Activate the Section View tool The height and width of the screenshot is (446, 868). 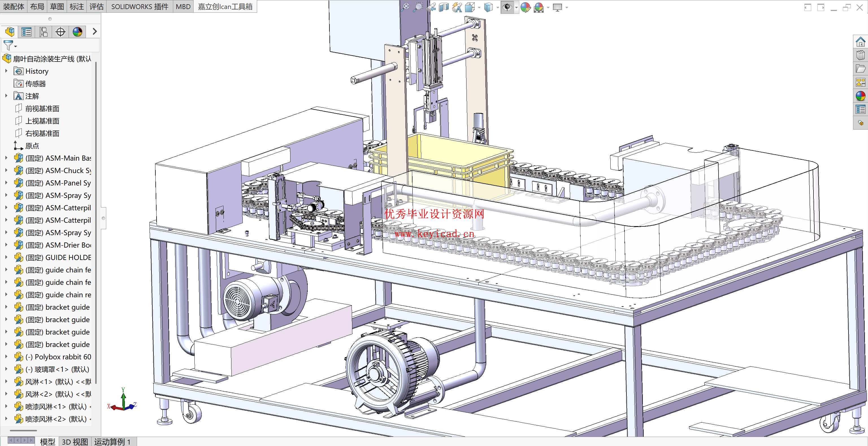(x=444, y=7)
